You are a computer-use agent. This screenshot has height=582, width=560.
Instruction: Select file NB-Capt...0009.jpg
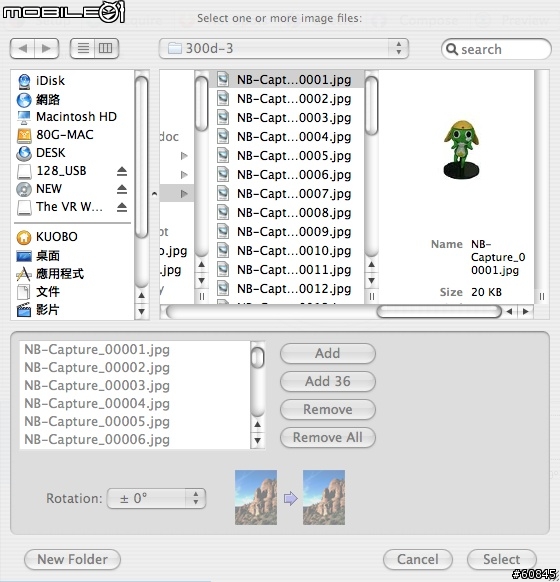point(286,232)
